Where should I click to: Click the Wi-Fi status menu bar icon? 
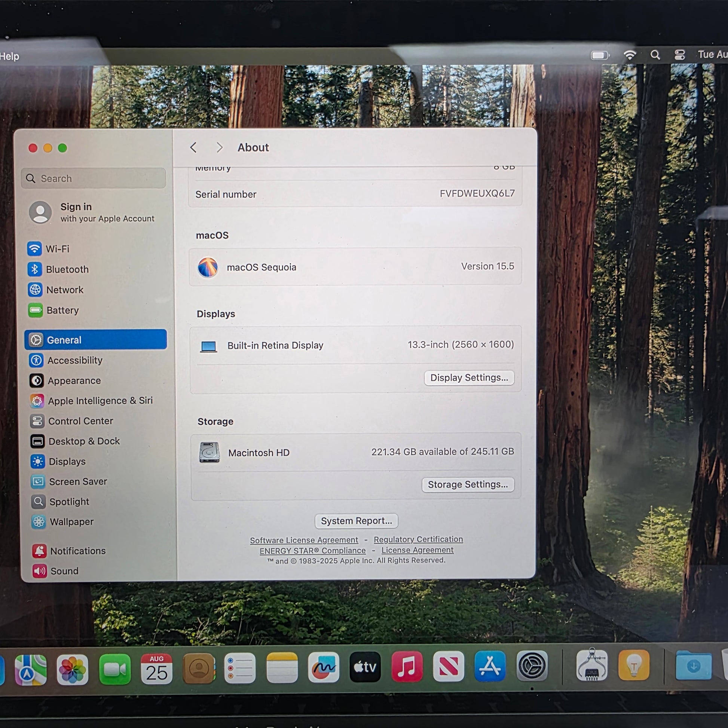[x=630, y=55]
